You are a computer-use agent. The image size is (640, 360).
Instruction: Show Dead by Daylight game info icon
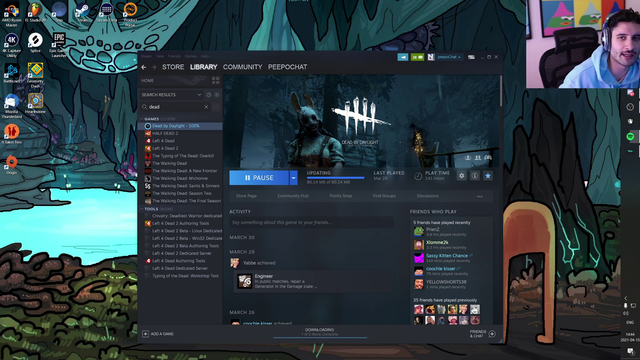pos(475,176)
